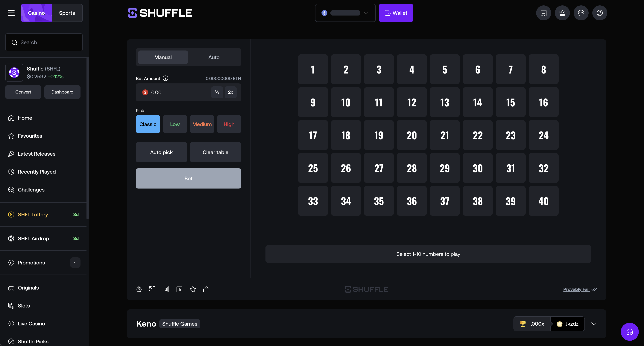This screenshot has height=346, width=644.
Task: Open SHFL Airdrop in the sidebar
Action: [43, 239]
